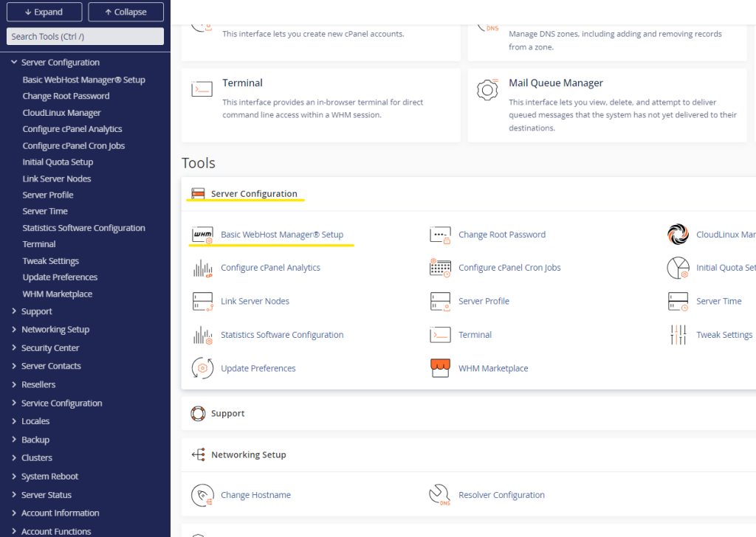The width and height of the screenshot is (756, 537).
Task: Click the Tweak Settings sliders icon
Action: 678,335
